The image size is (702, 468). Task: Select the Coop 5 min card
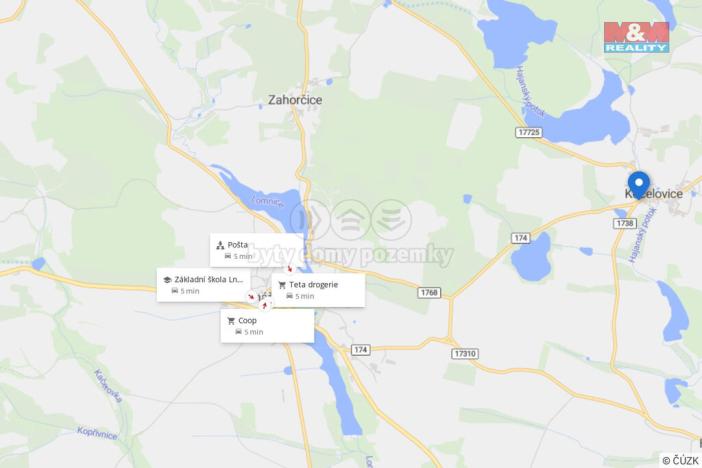click(267, 326)
